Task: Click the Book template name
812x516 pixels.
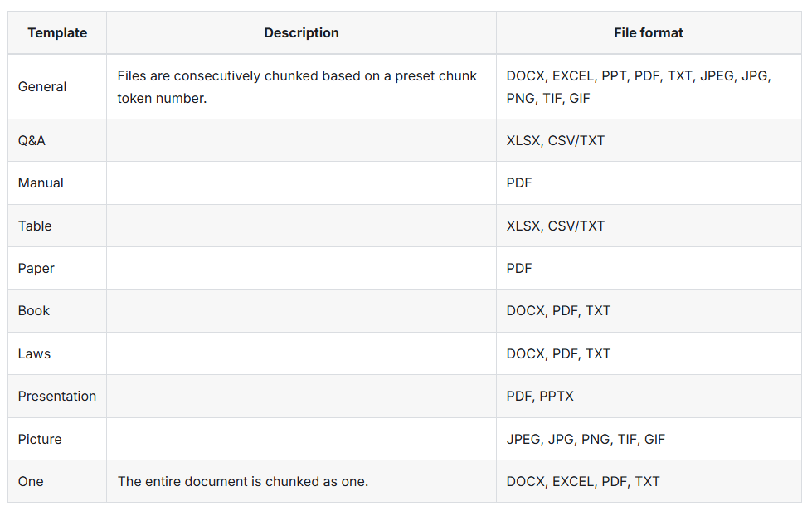Action: point(34,311)
